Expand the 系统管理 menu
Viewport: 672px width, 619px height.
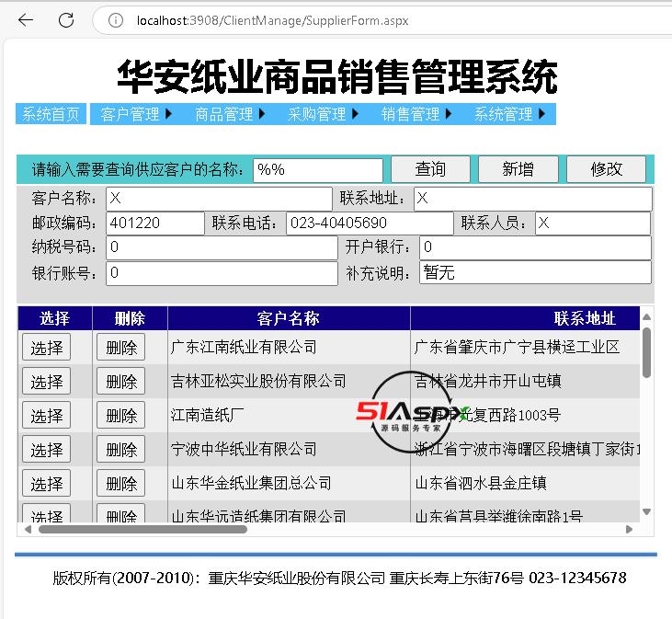pos(509,114)
